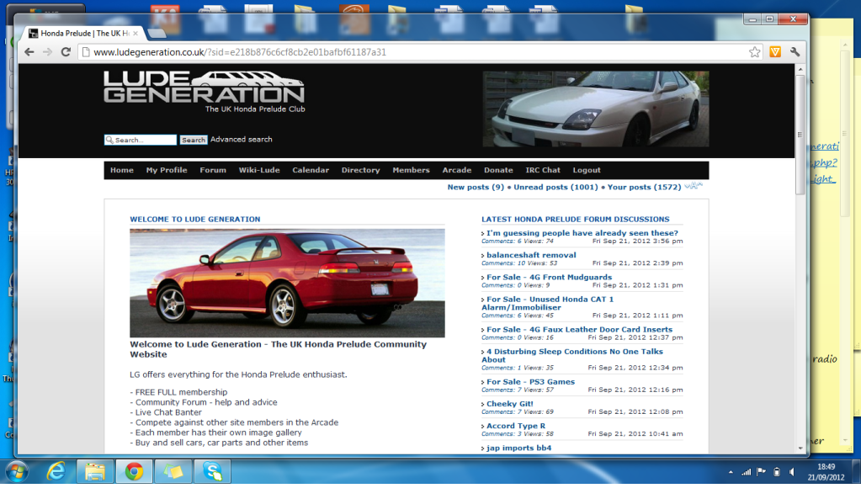
Task: Click the volume speaker tray icon
Action: (792, 472)
